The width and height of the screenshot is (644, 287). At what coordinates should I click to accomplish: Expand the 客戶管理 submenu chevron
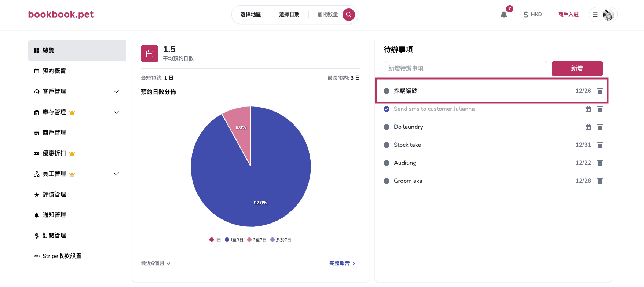click(x=116, y=92)
